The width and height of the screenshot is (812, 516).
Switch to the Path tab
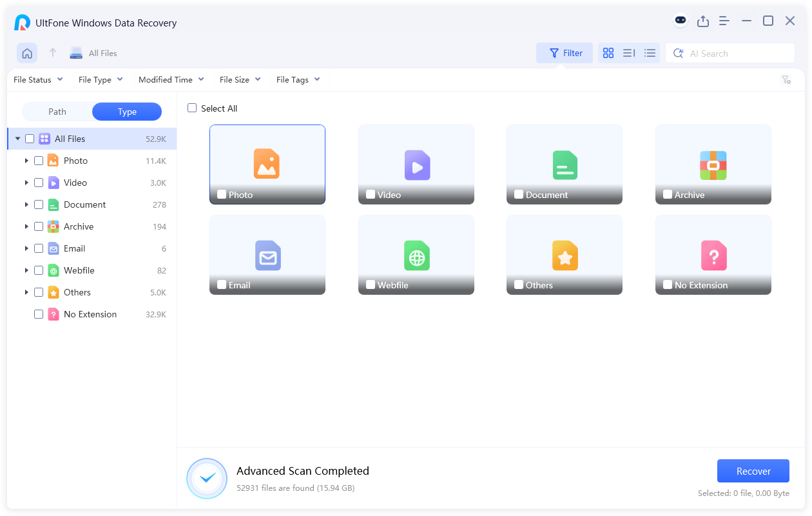(x=57, y=112)
